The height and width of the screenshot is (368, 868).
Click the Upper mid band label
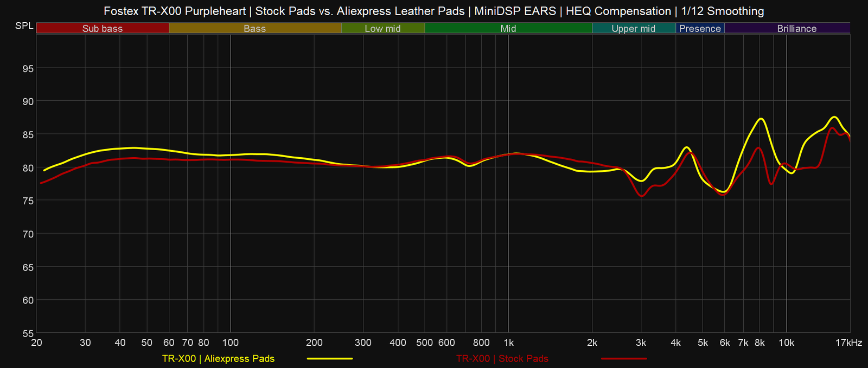633,28
